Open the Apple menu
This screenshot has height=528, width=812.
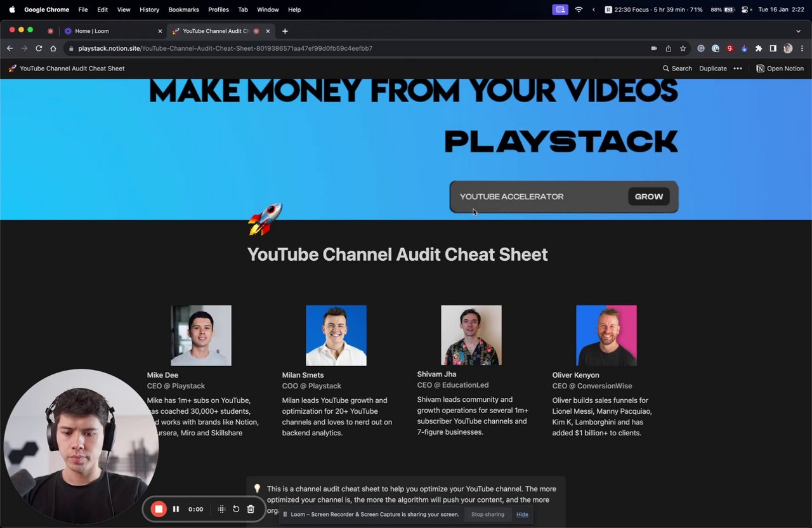[x=11, y=10]
